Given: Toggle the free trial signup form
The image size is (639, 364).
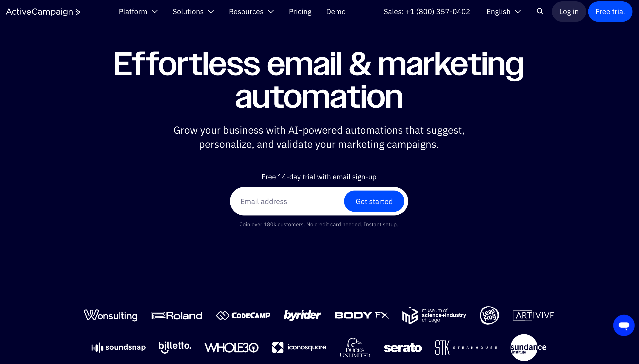Looking at the screenshot, I should (x=610, y=11).
